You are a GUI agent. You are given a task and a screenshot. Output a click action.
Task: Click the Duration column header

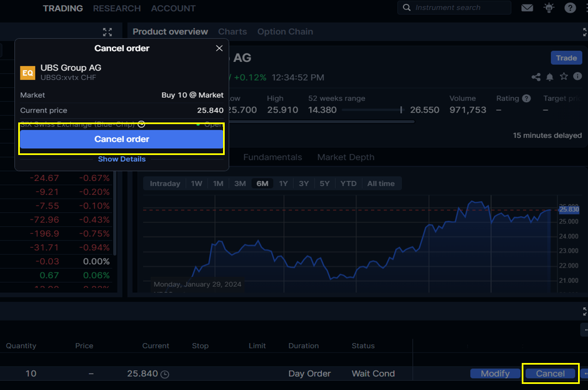tap(303, 346)
